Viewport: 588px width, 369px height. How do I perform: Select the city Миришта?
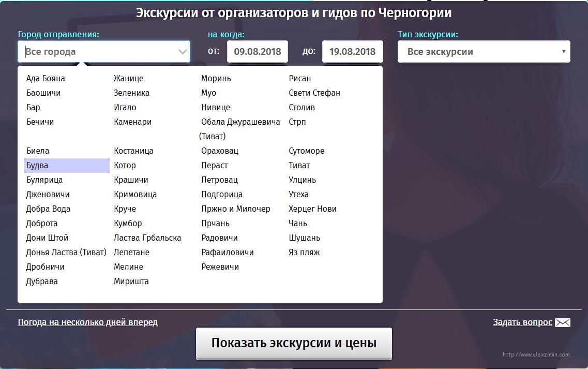click(131, 282)
